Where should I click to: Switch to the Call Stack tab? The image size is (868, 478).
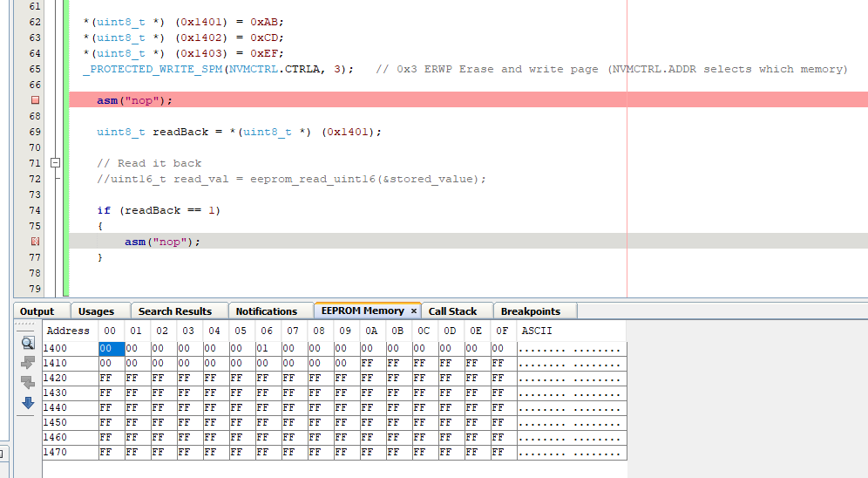click(x=452, y=311)
